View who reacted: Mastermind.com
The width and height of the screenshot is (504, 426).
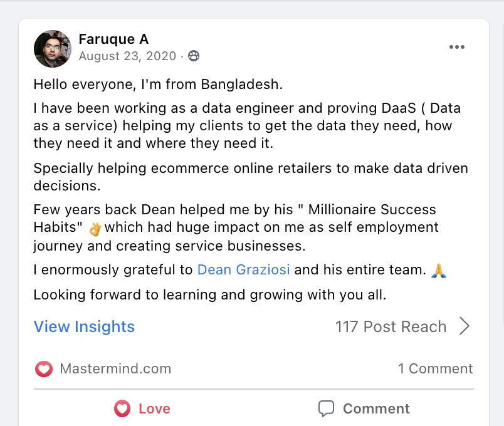tap(115, 368)
